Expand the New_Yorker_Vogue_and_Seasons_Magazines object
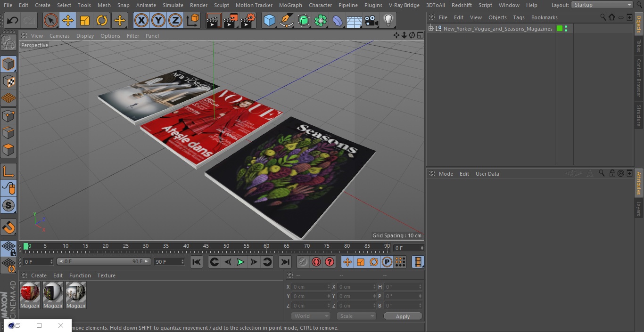This screenshot has width=644, height=332. tap(430, 29)
